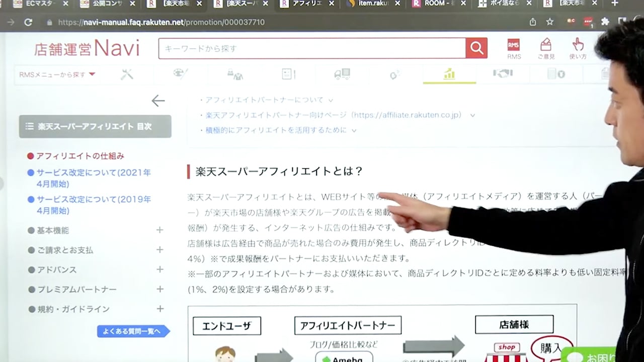Click the 楽天スーパーアフィリエイトとは？ heading
The image size is (644, 362).
(279, 171)
